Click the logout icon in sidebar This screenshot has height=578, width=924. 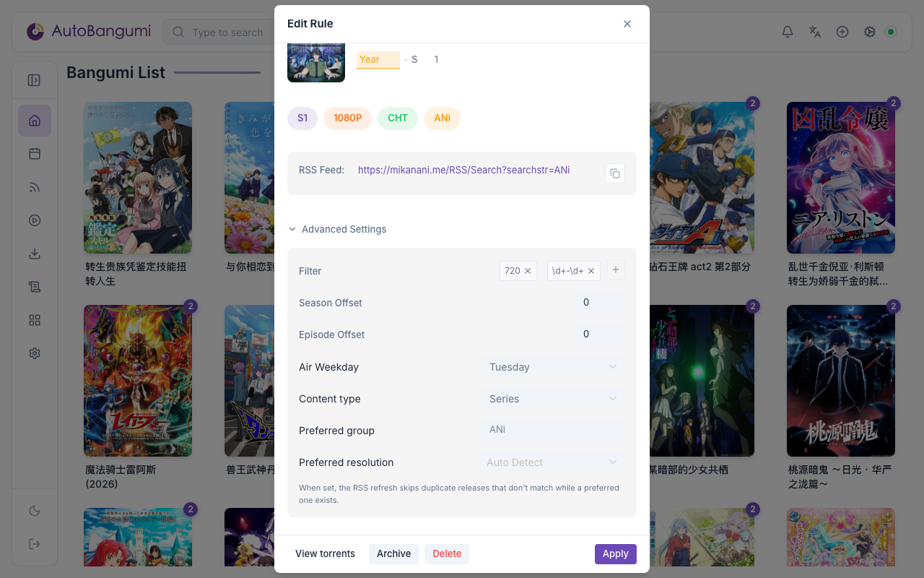coord(35,544)
